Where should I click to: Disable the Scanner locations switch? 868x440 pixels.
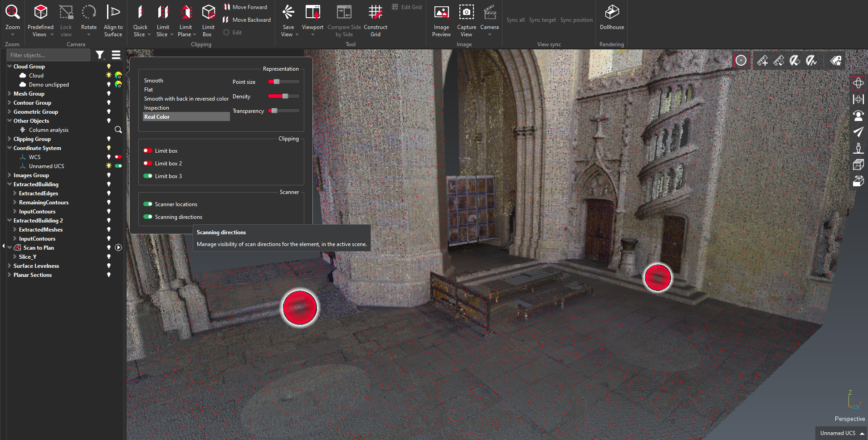click(148, 204)
